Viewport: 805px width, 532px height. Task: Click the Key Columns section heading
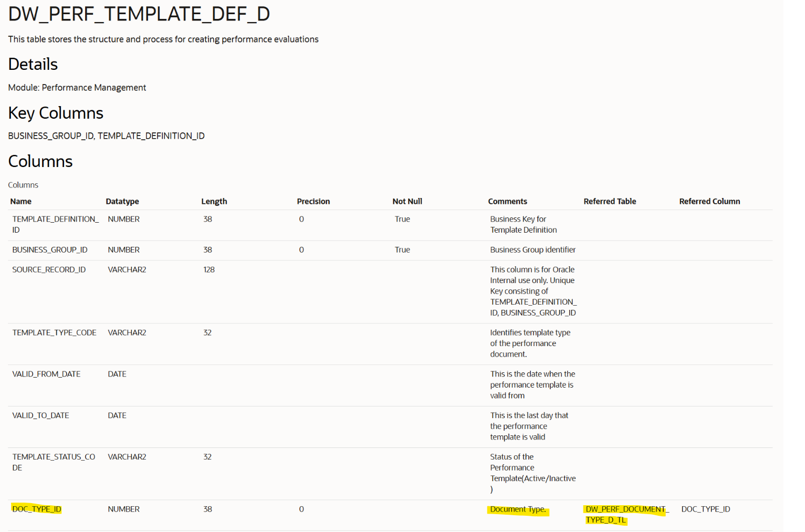[56, 113]
